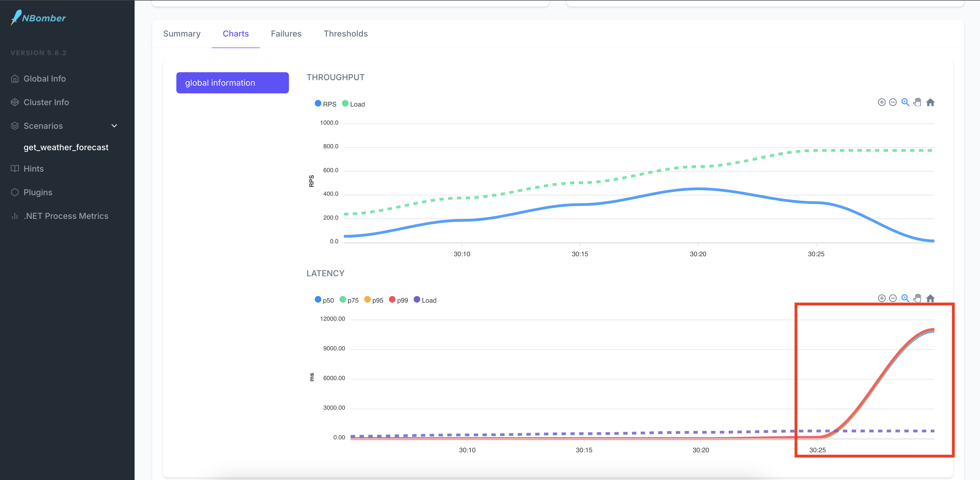Select get_weather_forecast scenario in sidebar
The image size is (980, 480).
click(x=66, y=147)
